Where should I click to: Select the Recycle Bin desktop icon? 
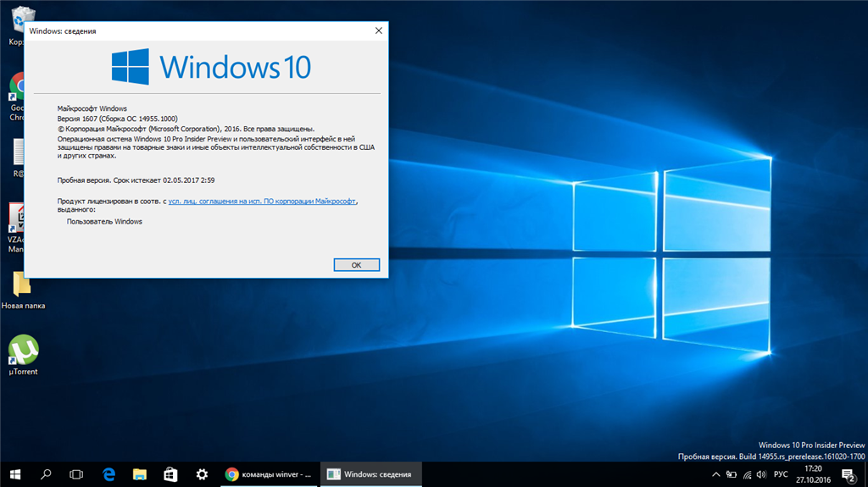click(x=17, y=25)
